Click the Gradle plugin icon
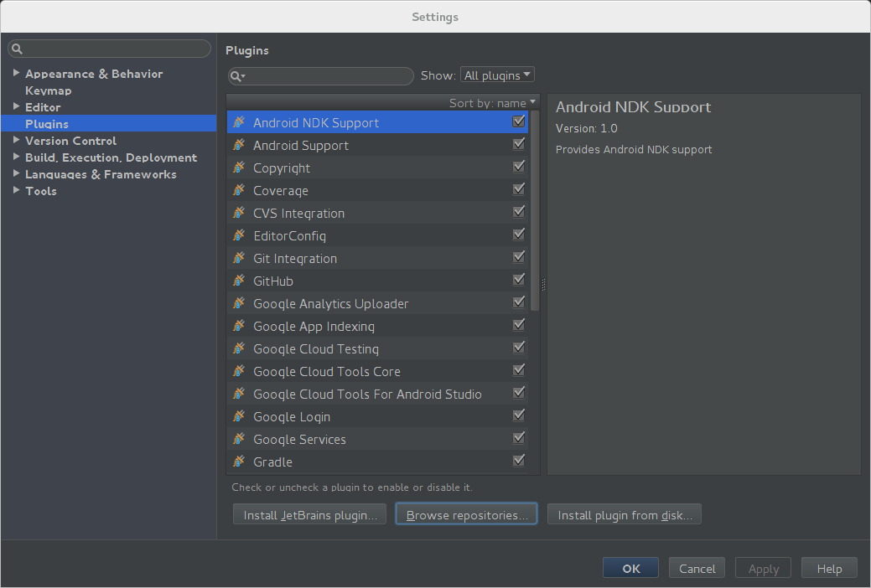 pos(239,462)
